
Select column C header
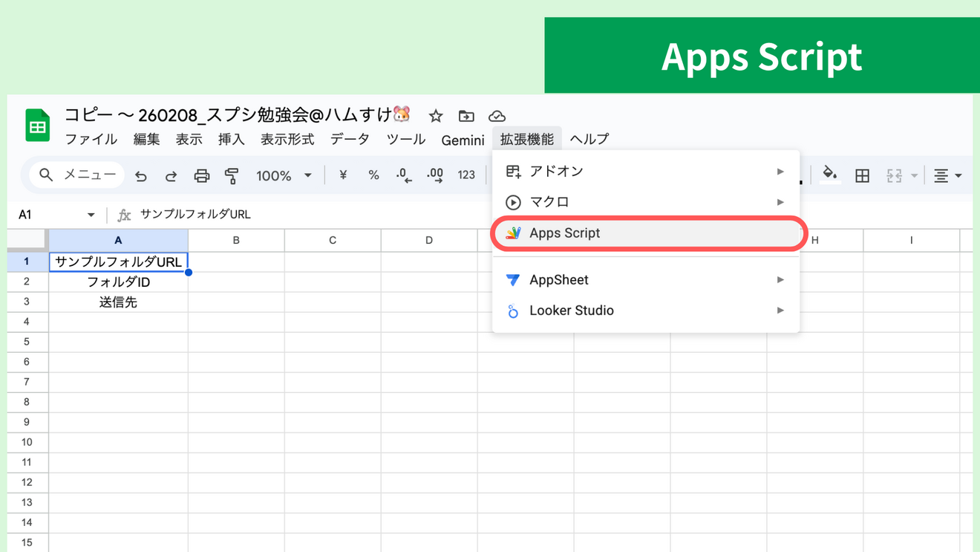point(333,241)
